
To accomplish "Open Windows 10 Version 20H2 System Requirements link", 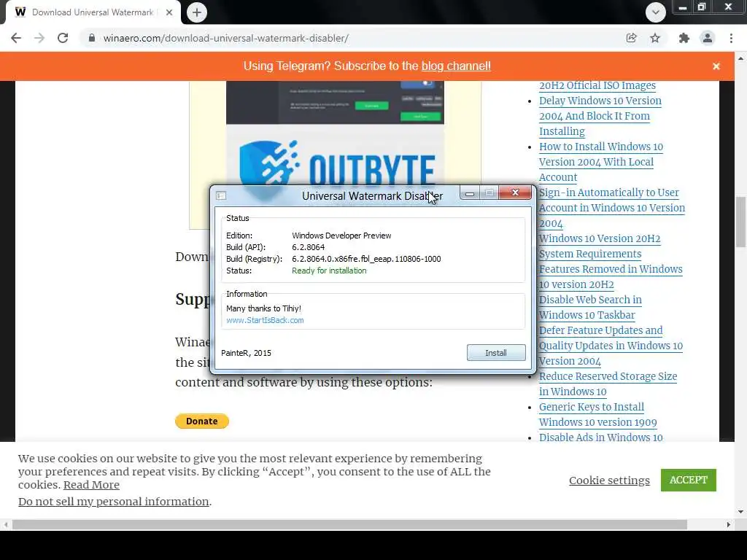I will point(600,246).
